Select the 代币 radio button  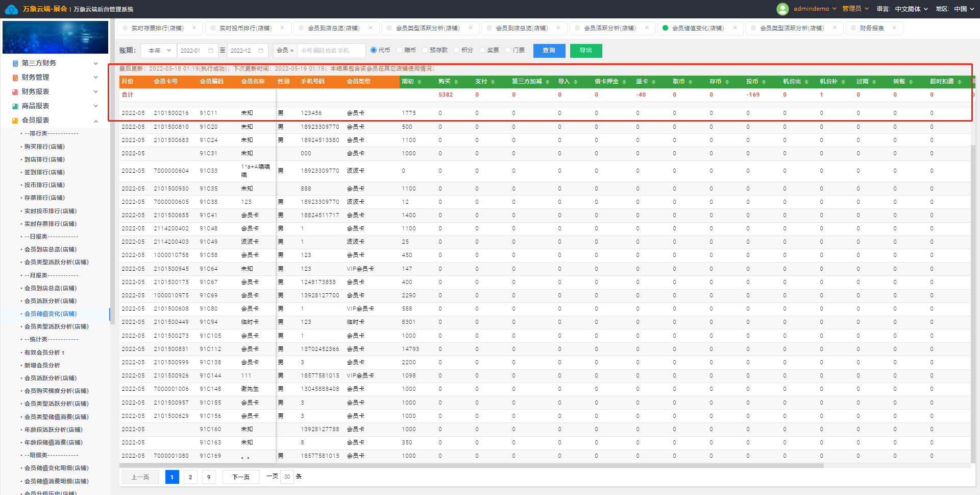[374, 50]
